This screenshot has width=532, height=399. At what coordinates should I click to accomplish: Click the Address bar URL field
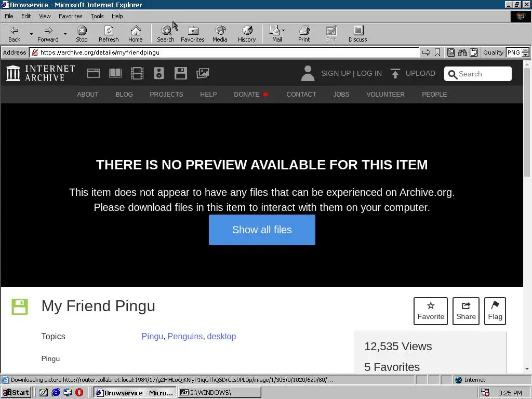224,52
